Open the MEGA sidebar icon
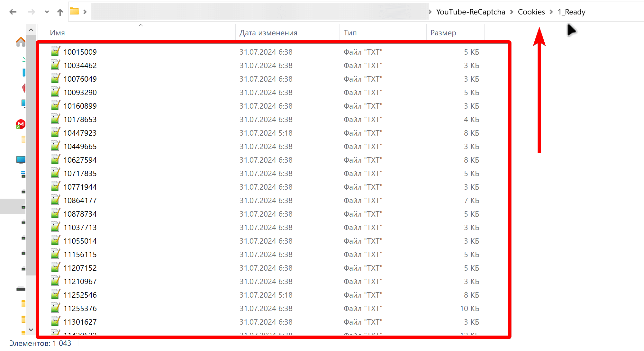Image resolution: width=644 pixels, height=351 pixels. pos(21,124)
